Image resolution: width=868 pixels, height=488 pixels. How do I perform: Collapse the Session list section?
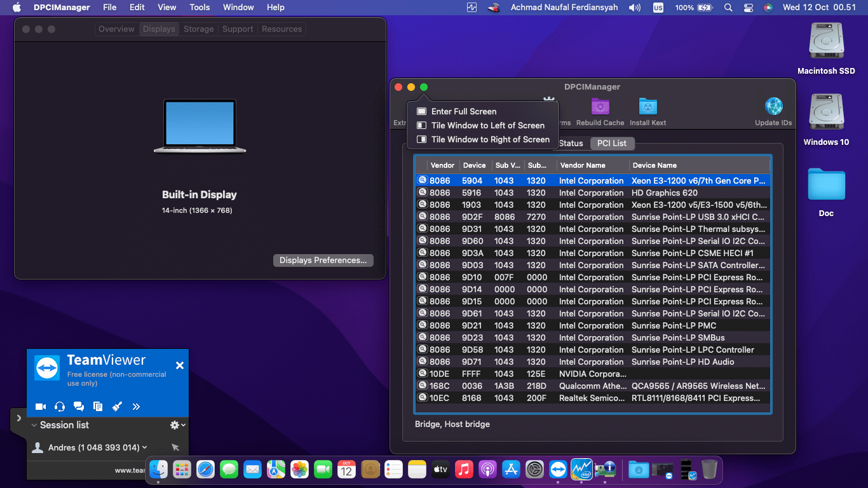click(x=34, y=425)
